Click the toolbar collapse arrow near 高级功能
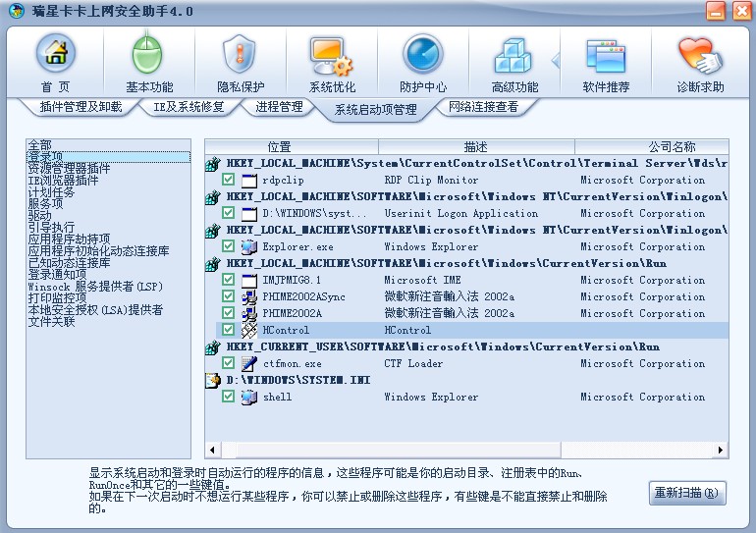This screenshot has width=756, height=533. point(556,60)
